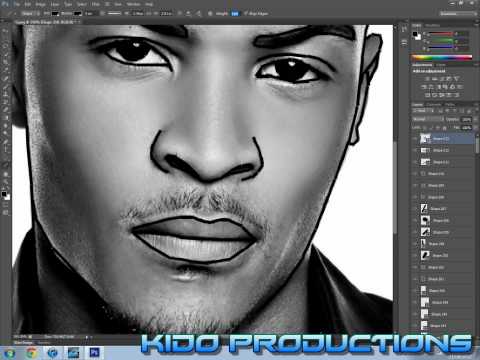Pick a color from the color spectrum ramp
Image resolution: width=480 pixels, height=360 pixels.
442,57
